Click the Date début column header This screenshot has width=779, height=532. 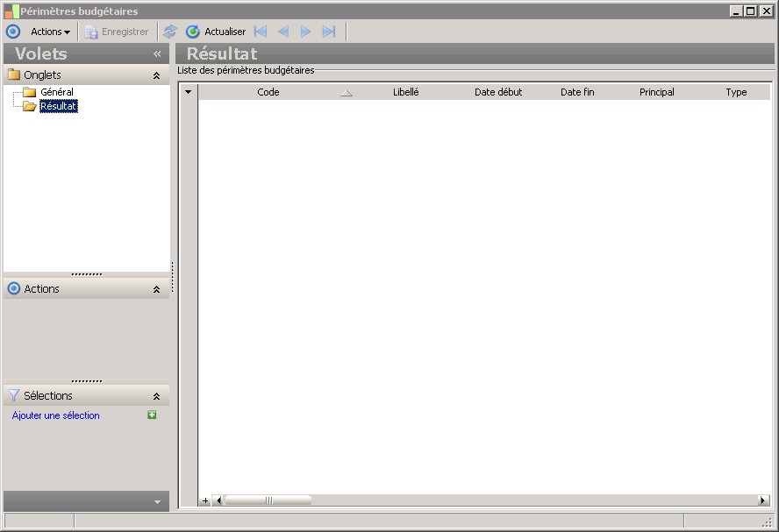(498, 92)
